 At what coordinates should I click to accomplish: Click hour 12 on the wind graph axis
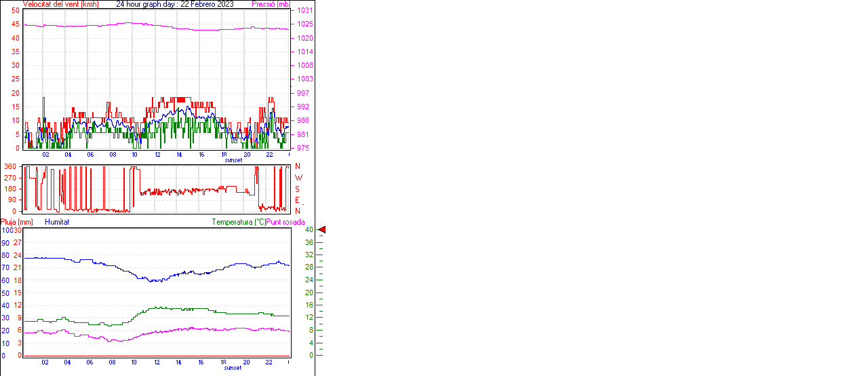pyautogui.click(x=157, y=155)
